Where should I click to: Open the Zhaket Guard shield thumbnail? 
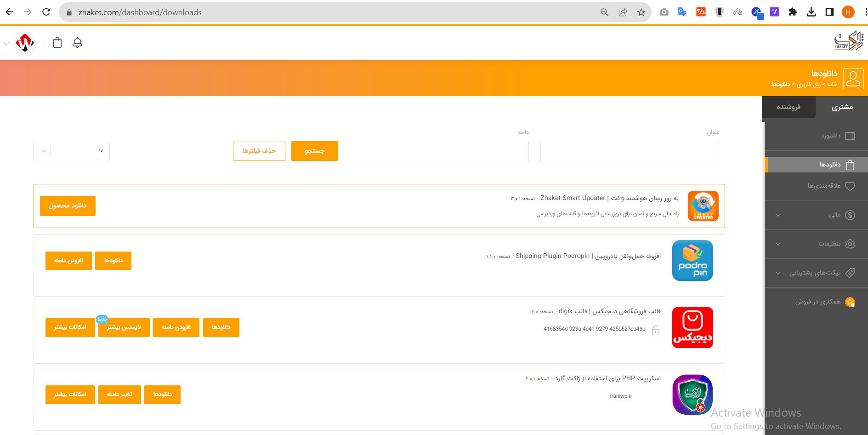click(692, 395)
